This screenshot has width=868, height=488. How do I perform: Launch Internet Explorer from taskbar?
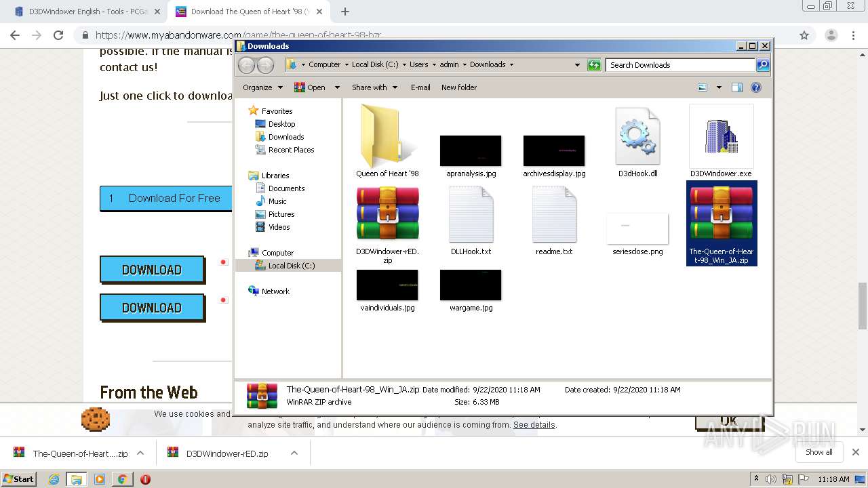coord(54,479)
